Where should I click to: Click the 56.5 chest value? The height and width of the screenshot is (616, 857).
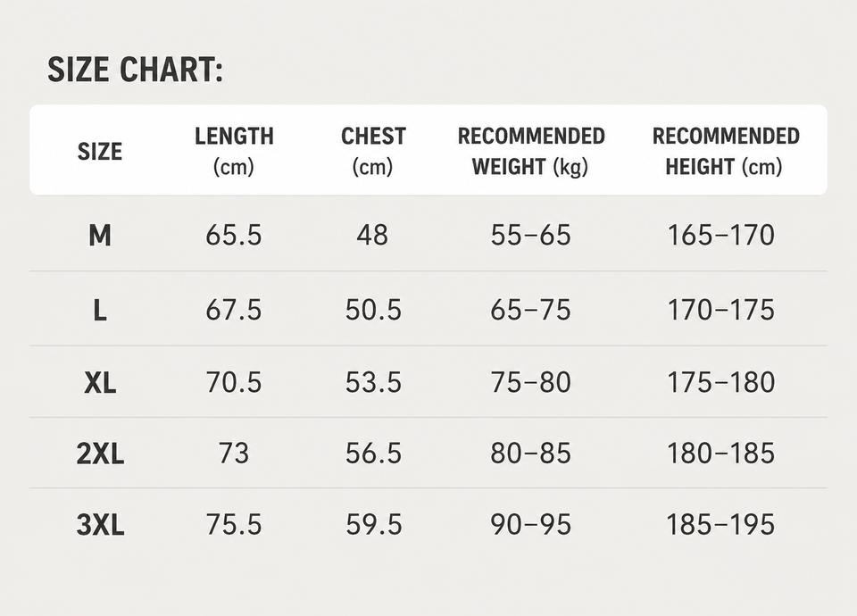[374, 454]
